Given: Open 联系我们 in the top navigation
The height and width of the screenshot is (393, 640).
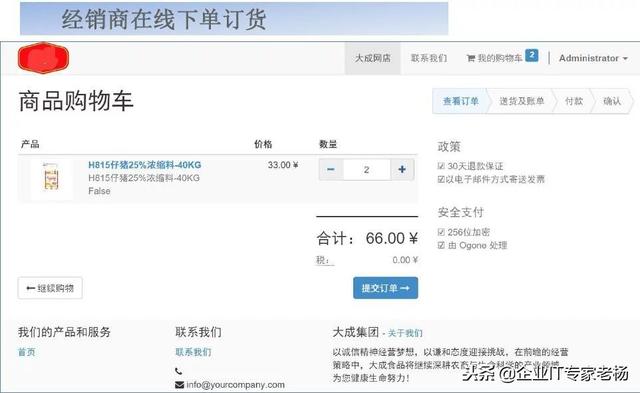Looking at the screenshot, I should point(429,58).
